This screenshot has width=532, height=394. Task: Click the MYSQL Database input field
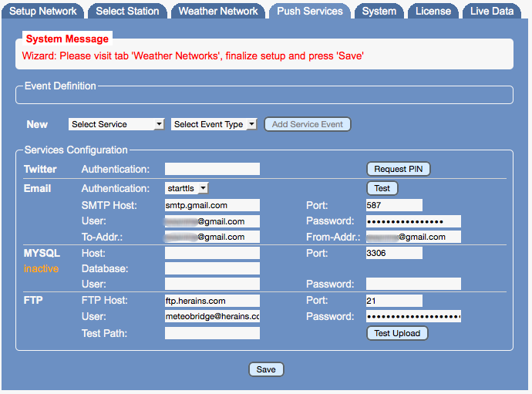(x=212, y=268)
